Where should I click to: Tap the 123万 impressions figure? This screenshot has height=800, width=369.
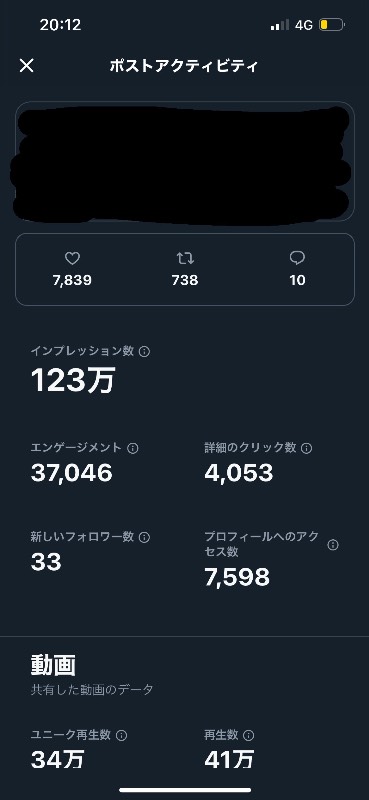[x=73, y=380]
